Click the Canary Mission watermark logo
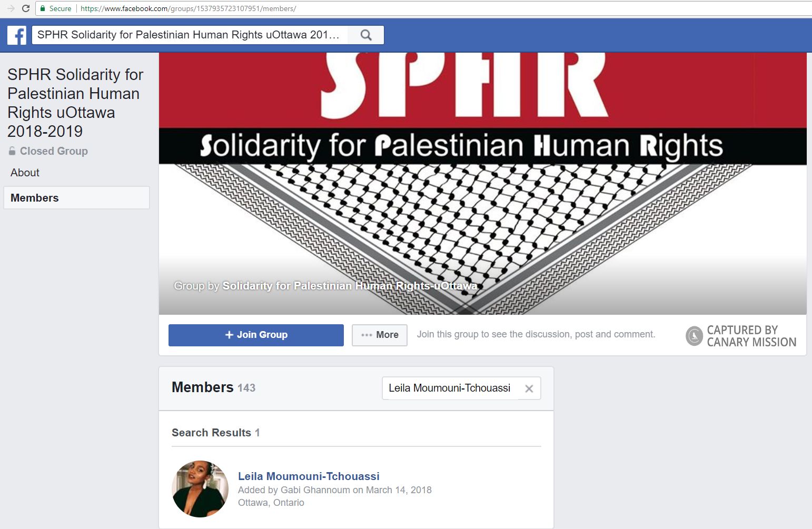 [741, 336]
